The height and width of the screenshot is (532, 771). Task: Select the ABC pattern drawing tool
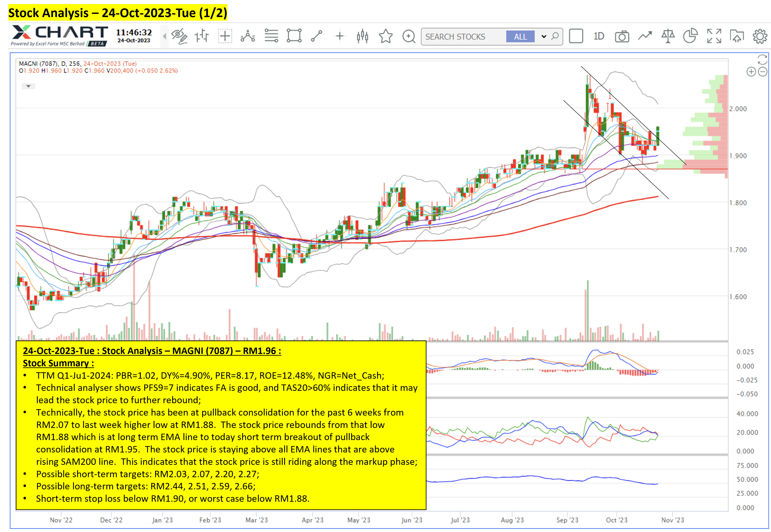[248, 36]
